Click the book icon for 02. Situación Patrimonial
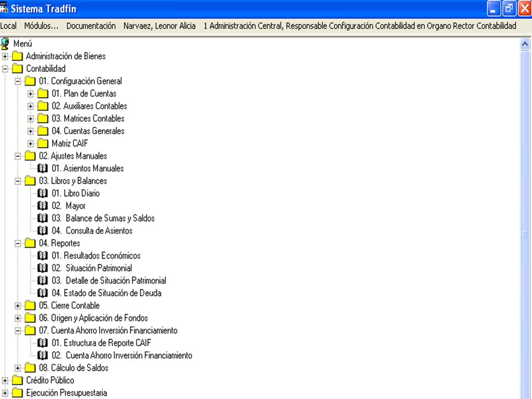This screenshot has height=399, width=532. [x=42, y=268]
